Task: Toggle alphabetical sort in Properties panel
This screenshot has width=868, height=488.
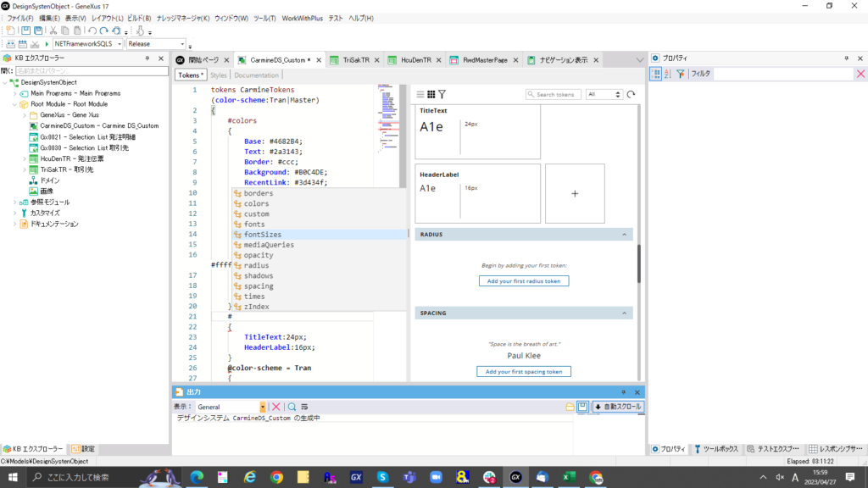Action: coord(668,74)
